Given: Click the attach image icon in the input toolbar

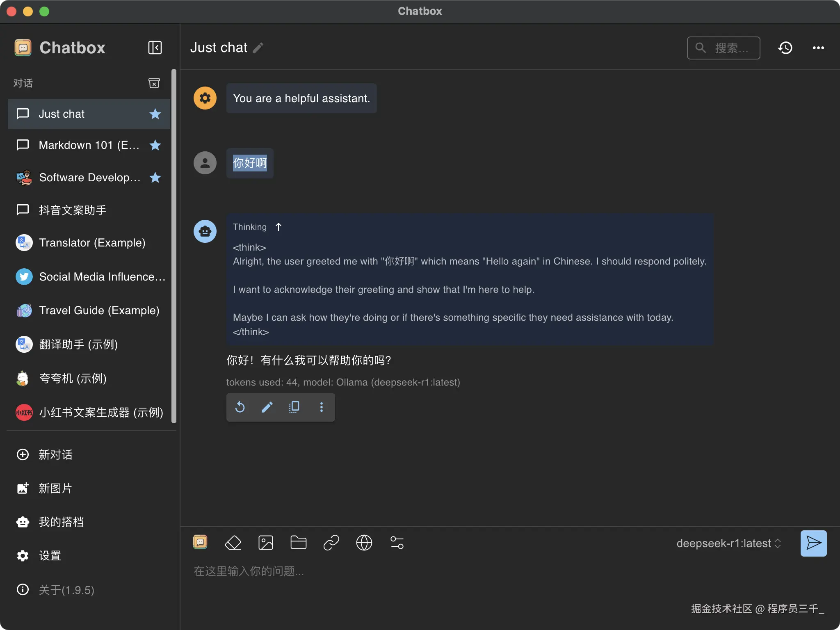Looking at the screenshot, I should tap(266, 543).
